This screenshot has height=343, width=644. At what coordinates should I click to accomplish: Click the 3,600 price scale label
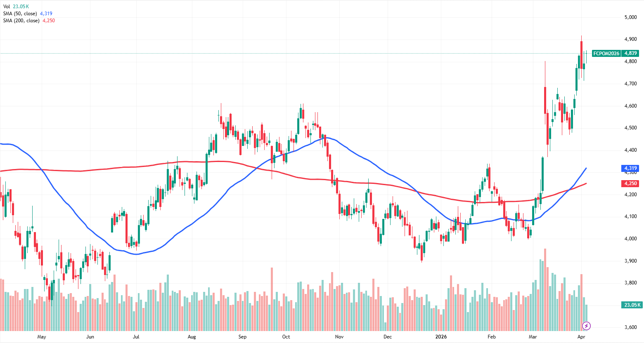(630, 327)
